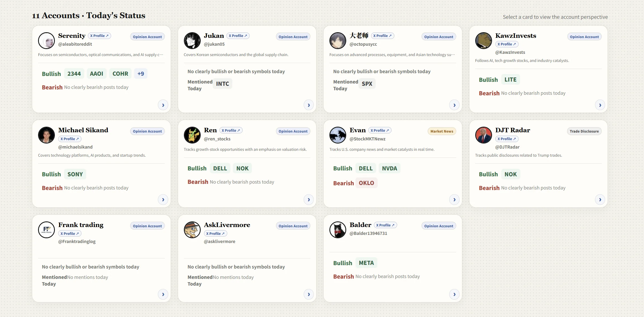Open 大老师 card arrow chevron
Screen dimensions: 644x317
454,105
